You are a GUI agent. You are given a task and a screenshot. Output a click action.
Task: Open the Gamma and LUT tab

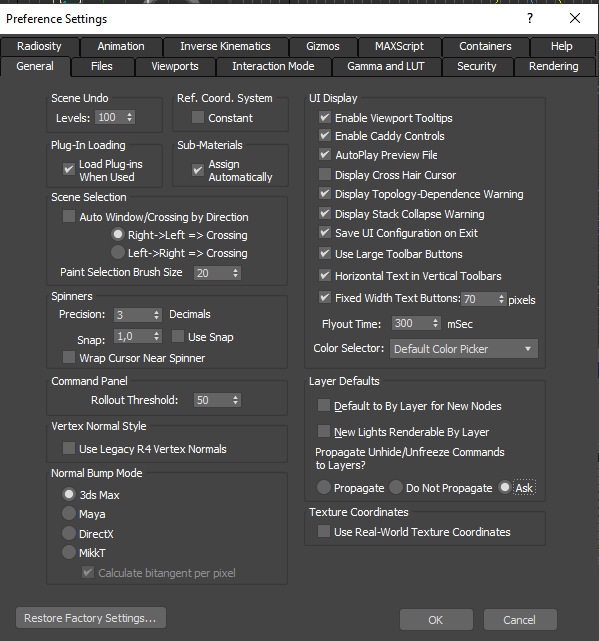point(386,66)
